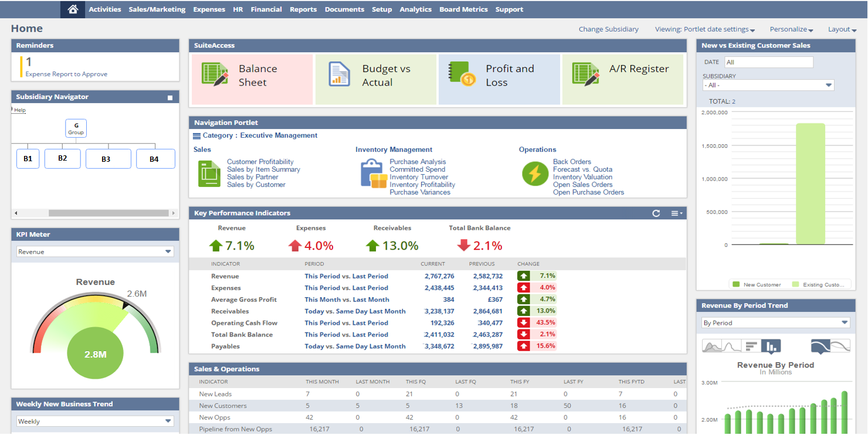
Task: Open the Expense Report to Approve reminder
Action: pos(66,74)
